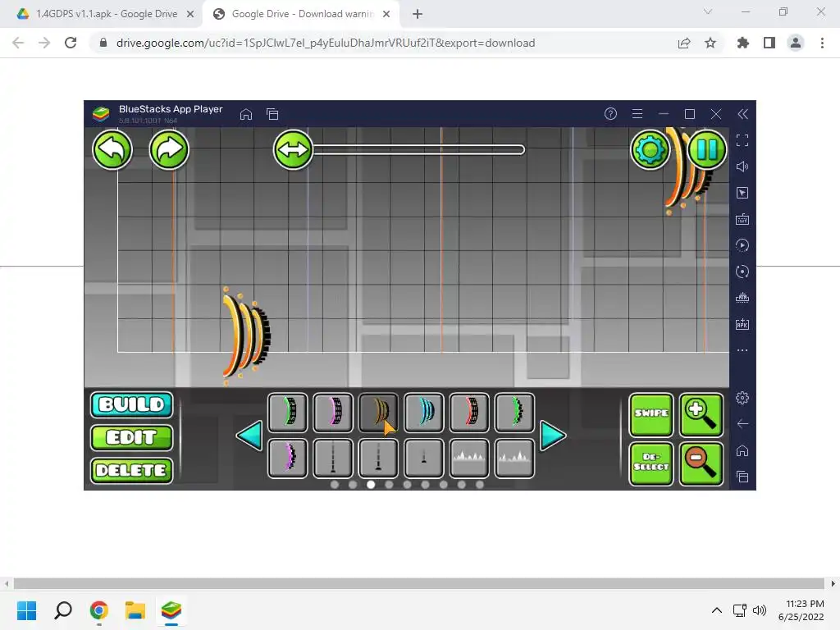Click BlueStacks install APK sidebar icon
The height and width of the screenshot is (630, 840).
click(x=742, y=324)
